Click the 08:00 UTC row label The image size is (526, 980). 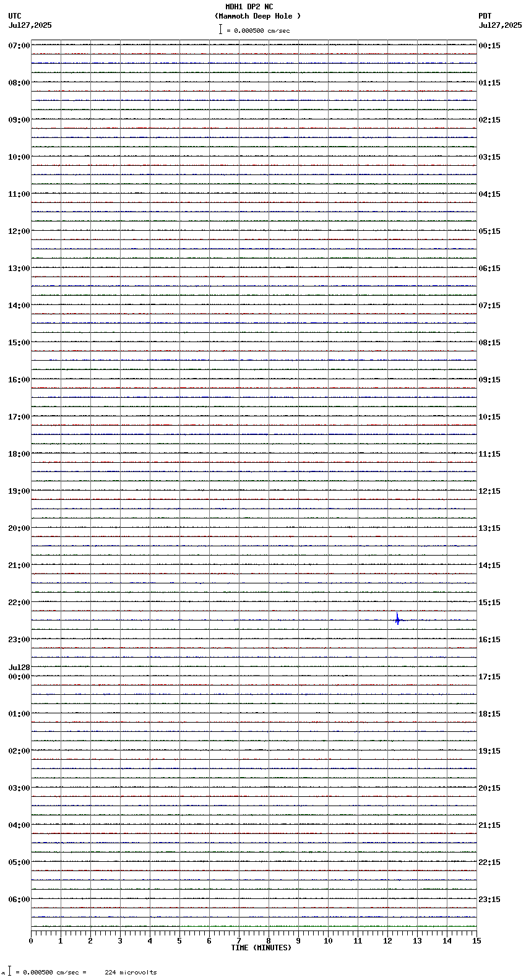pyautogui.click(x=19, y=83)
